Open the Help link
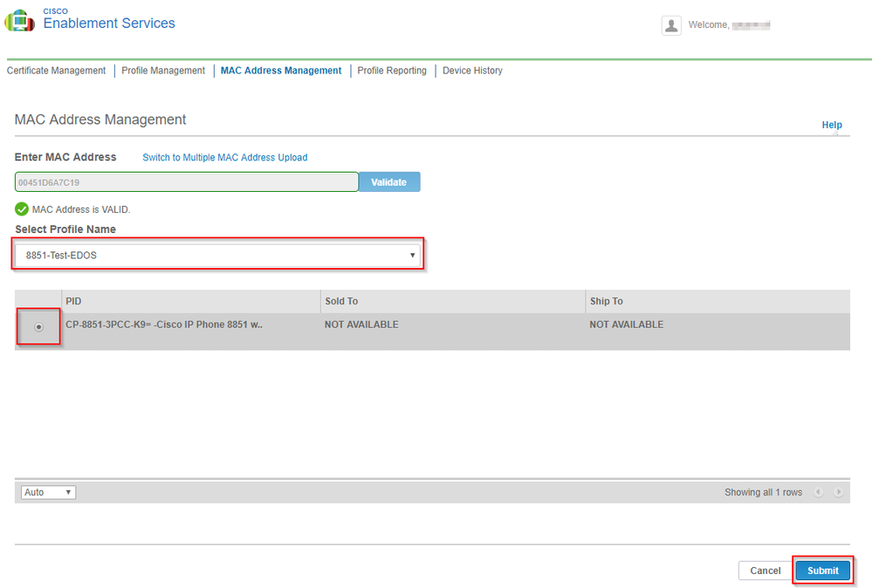 point(832,125)
